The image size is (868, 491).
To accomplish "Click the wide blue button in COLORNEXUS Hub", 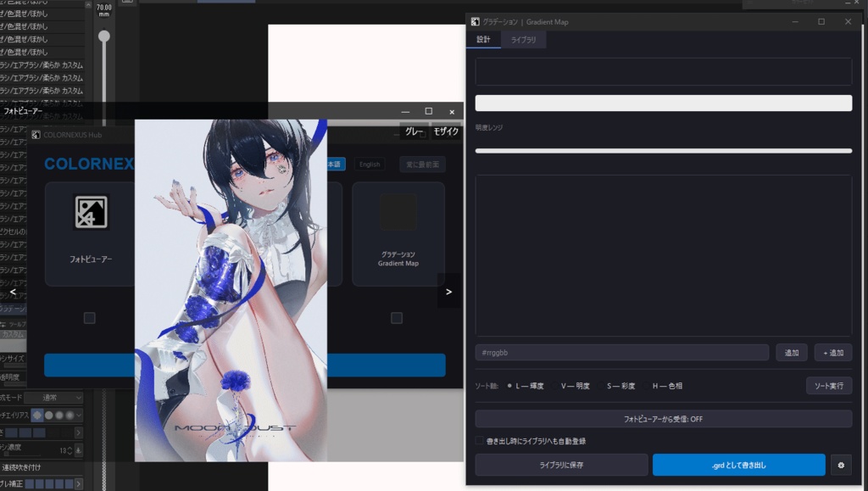I will [x=245, y=365].
